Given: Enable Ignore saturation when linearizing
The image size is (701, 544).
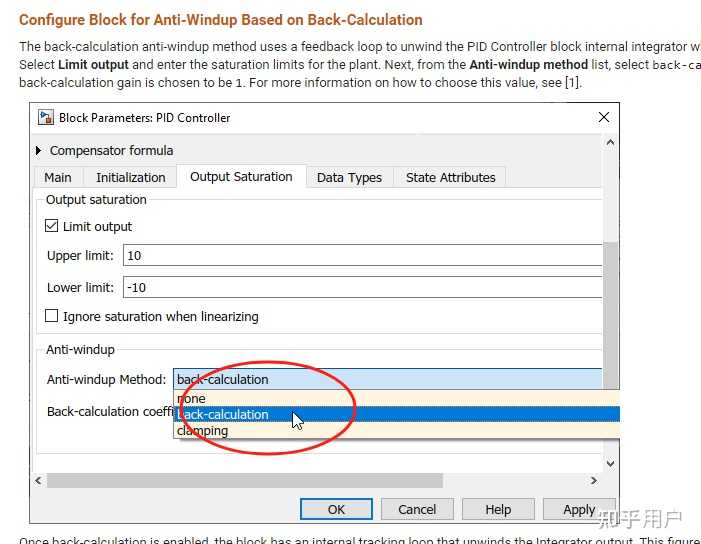Looking at the screenshot, I should pos(51,316).
